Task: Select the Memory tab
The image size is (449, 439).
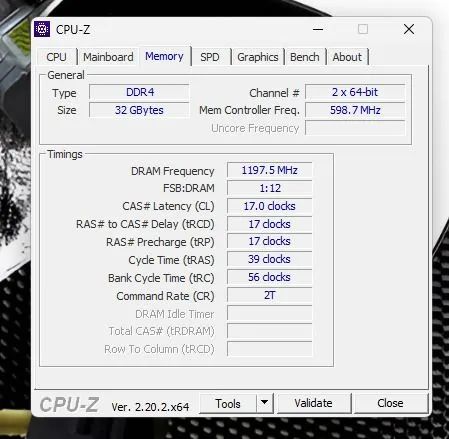Action: pyautogui.click(x=164, y=56)
